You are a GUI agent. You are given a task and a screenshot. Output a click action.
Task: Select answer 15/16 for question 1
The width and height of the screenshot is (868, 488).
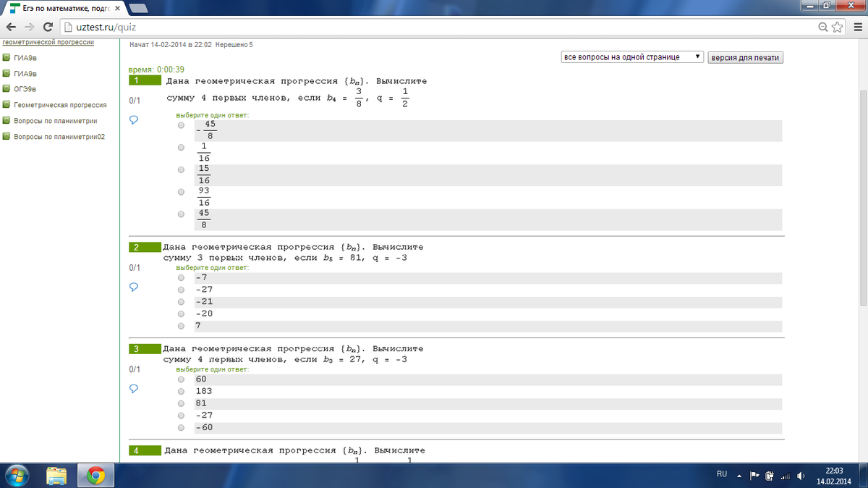181,169
